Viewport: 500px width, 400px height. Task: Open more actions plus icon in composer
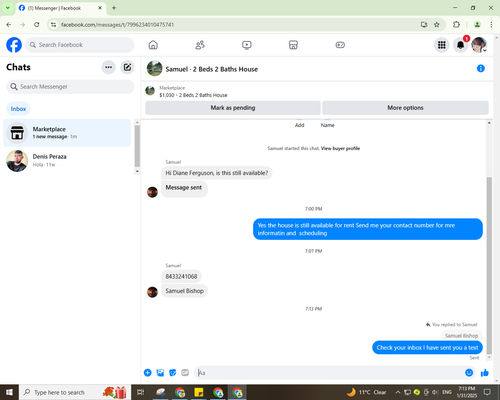pyautogui.click(x=148, y=373)
